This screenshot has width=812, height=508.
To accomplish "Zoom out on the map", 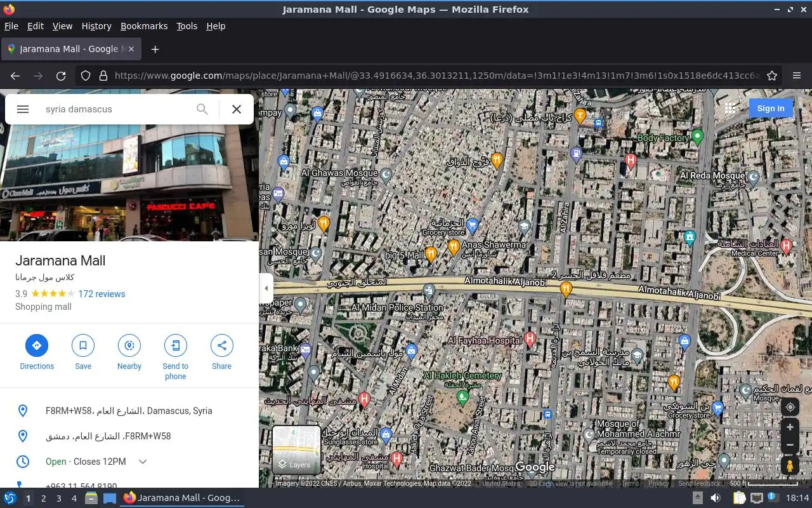I will (x=790, y=444).
